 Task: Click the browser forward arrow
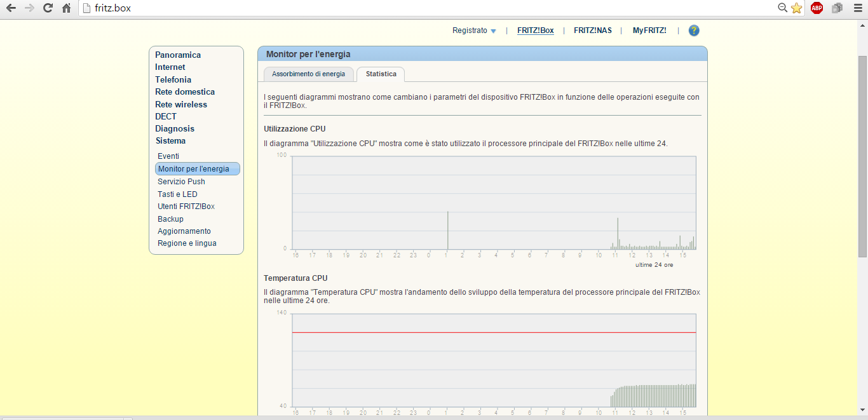coord(29,8)
